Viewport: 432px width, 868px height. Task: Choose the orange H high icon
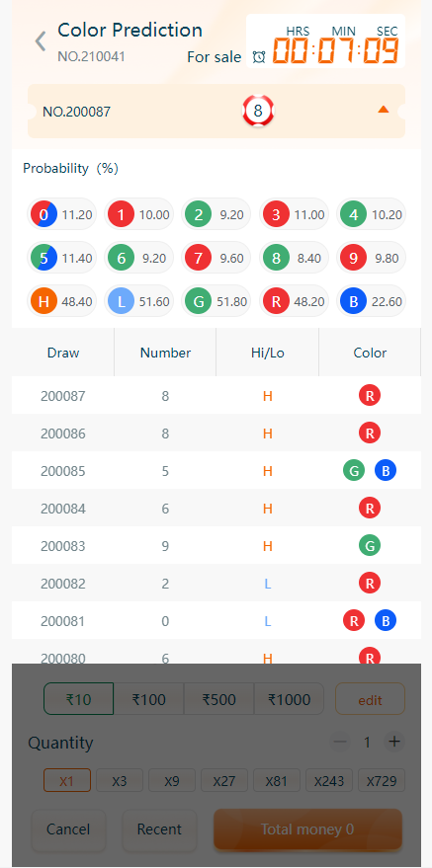tap(43, 302)
